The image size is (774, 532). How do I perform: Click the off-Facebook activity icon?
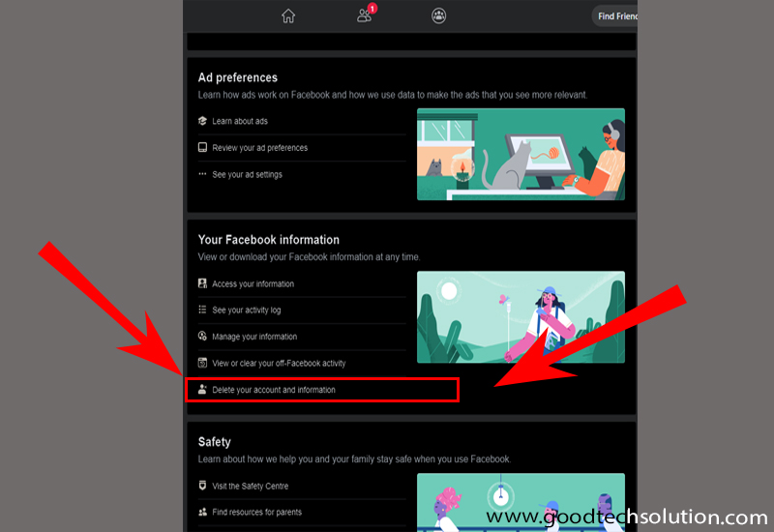(x=202, y=363)
